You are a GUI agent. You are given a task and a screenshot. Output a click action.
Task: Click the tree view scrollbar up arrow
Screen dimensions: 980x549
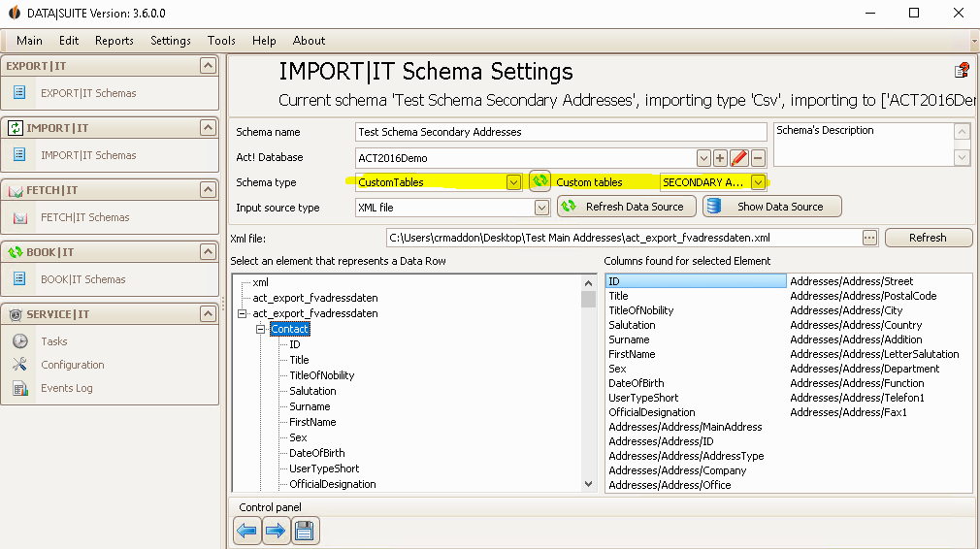click(x=588, y=283)
